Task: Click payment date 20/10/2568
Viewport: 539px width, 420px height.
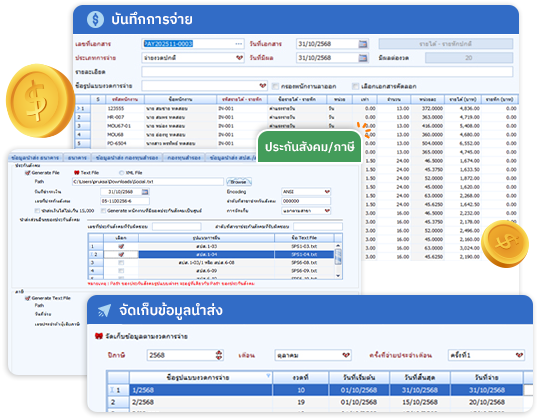Action: 487,402
